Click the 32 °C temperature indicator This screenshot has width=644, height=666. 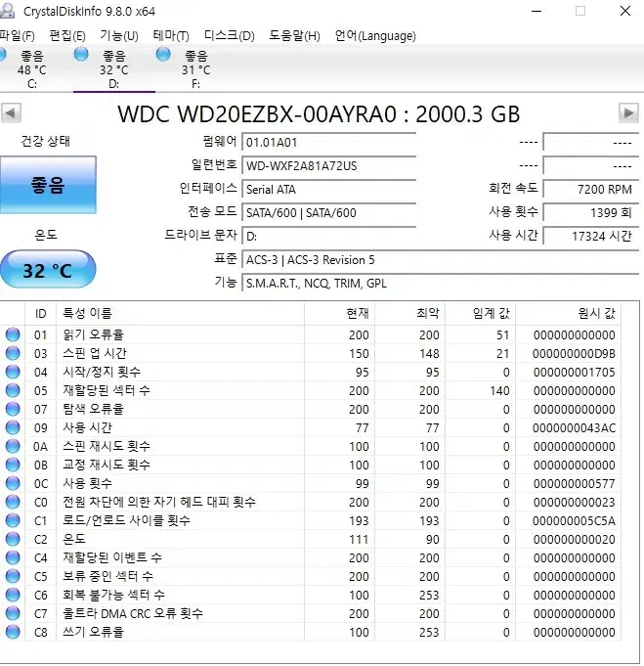point(48,270)
